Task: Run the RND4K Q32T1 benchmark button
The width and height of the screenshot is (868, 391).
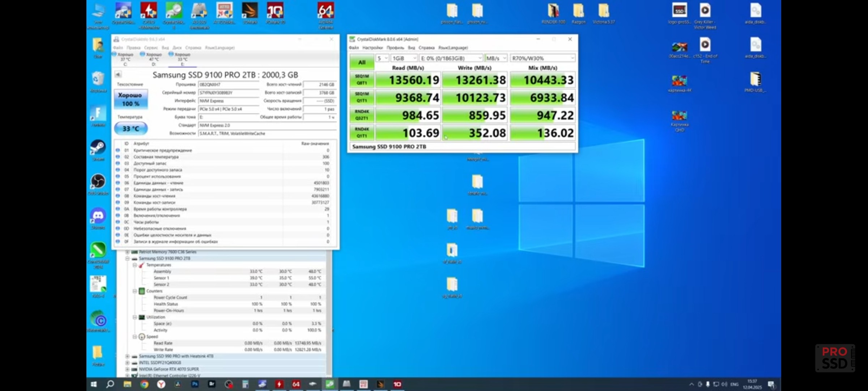Action: coord(362,115)
